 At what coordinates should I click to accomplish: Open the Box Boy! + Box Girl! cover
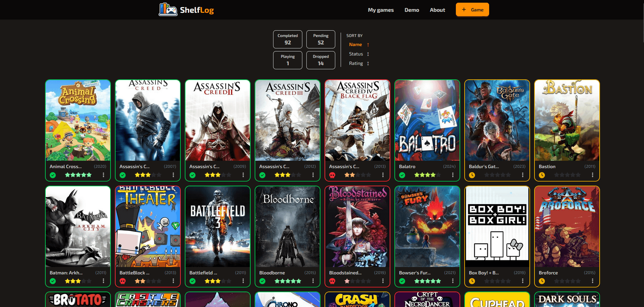tap(497, 227)
